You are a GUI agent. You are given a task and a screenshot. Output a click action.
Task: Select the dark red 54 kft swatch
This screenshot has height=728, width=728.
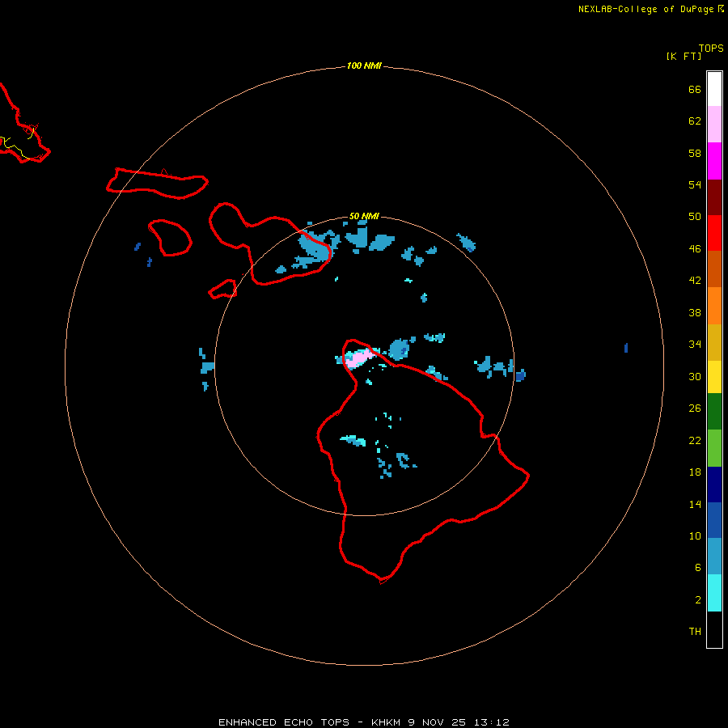[x=714, y=197]
